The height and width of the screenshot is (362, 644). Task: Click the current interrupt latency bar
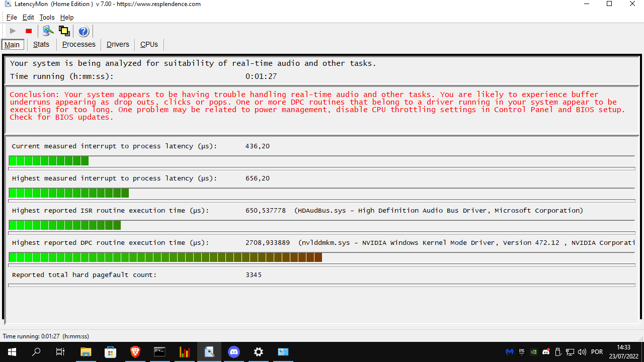321,161
